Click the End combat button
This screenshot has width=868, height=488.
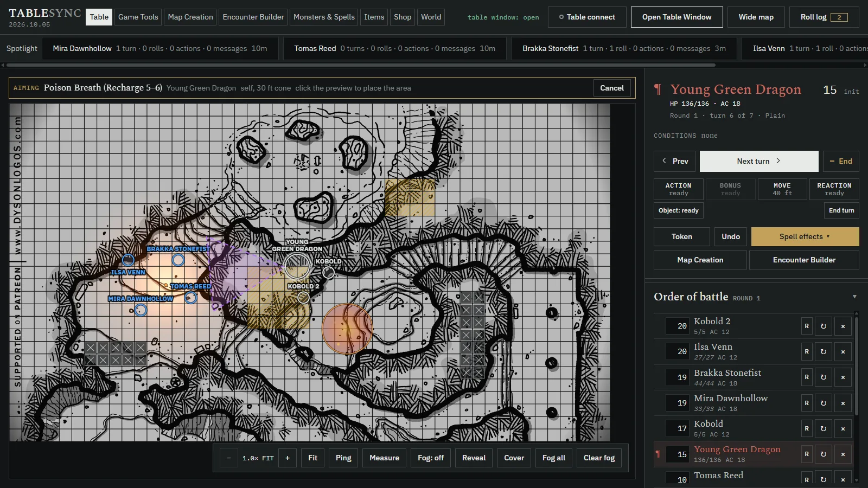[x=841, y=161]
